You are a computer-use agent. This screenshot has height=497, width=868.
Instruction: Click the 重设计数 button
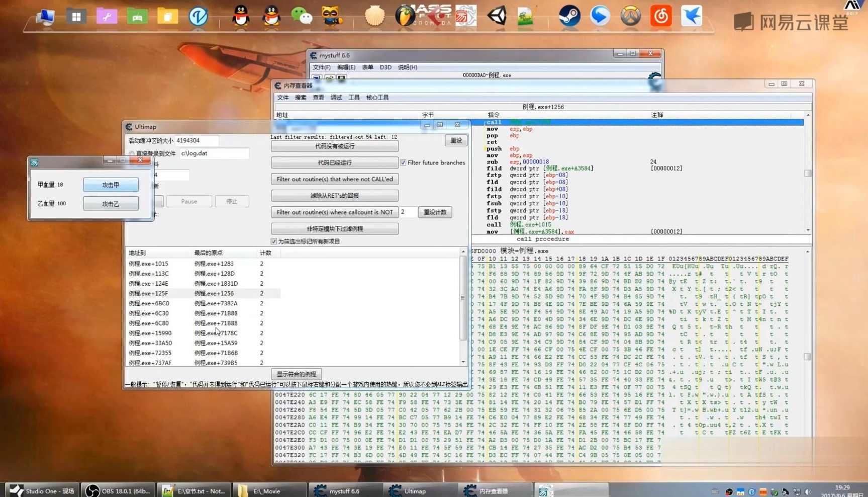pos(435,212)
